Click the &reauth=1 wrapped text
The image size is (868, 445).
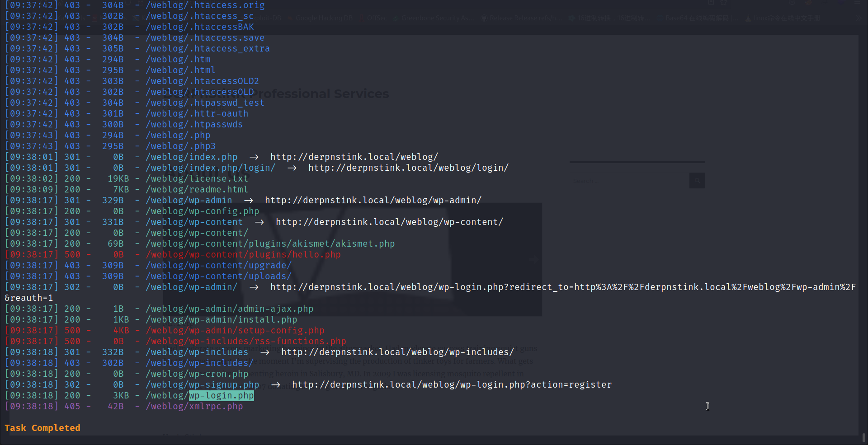[x=28, y=298]
